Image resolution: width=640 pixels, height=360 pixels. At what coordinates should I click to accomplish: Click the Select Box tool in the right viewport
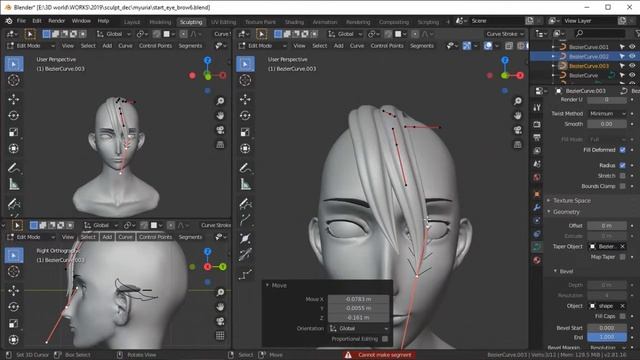click(x=245, y=64)
